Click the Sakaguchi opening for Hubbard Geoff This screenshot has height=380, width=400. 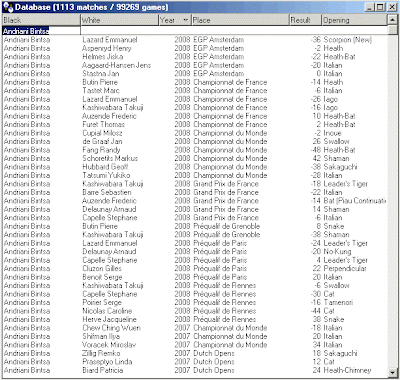click(340, 167)
